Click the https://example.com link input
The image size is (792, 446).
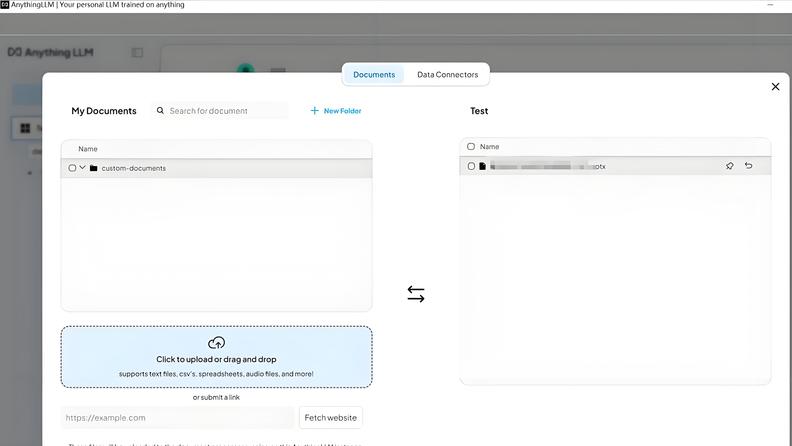[177, 418]
